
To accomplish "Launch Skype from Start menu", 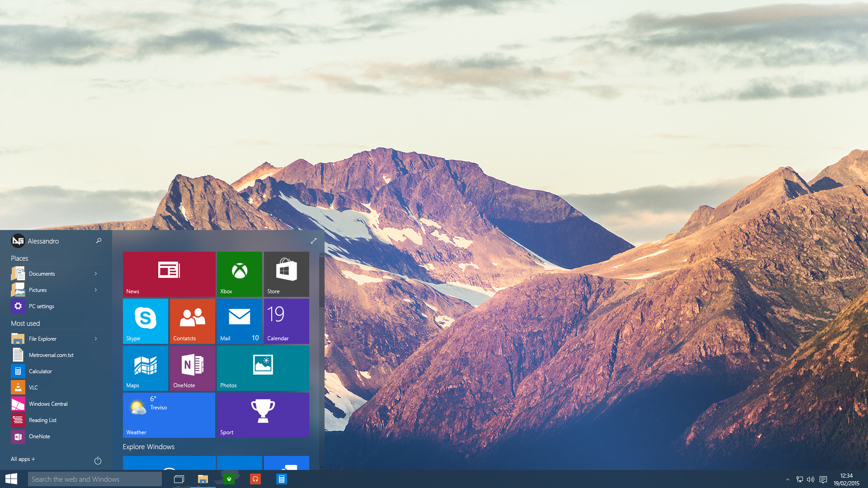I will [145, 320].
